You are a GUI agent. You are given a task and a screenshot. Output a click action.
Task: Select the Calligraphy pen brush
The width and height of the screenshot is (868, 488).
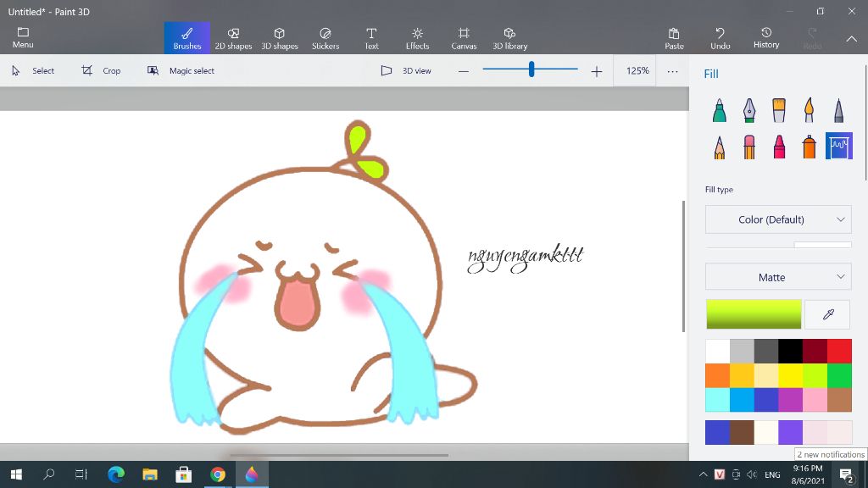click(749, 110)
